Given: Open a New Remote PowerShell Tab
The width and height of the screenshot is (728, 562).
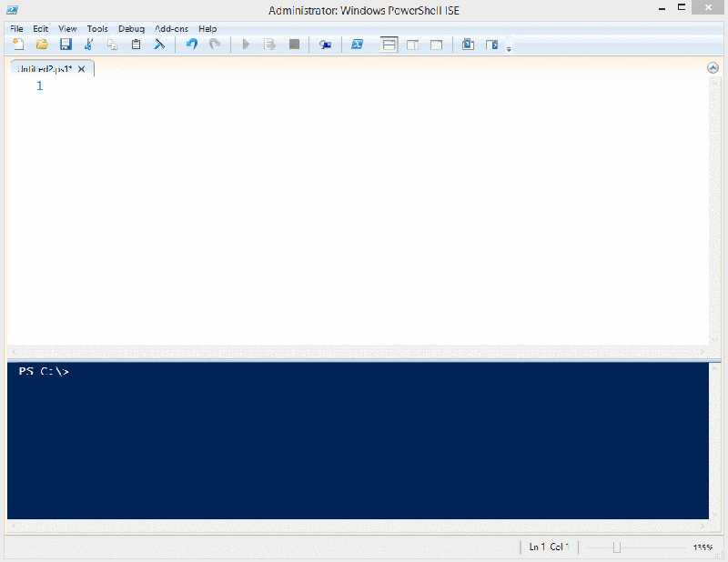Looking at the screenshot, I should 325,44.
